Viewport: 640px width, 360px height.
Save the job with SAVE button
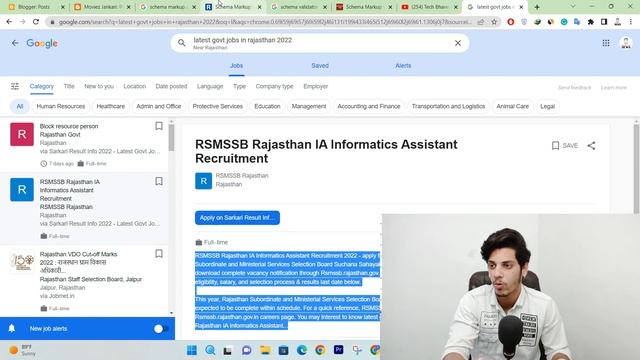565,146
